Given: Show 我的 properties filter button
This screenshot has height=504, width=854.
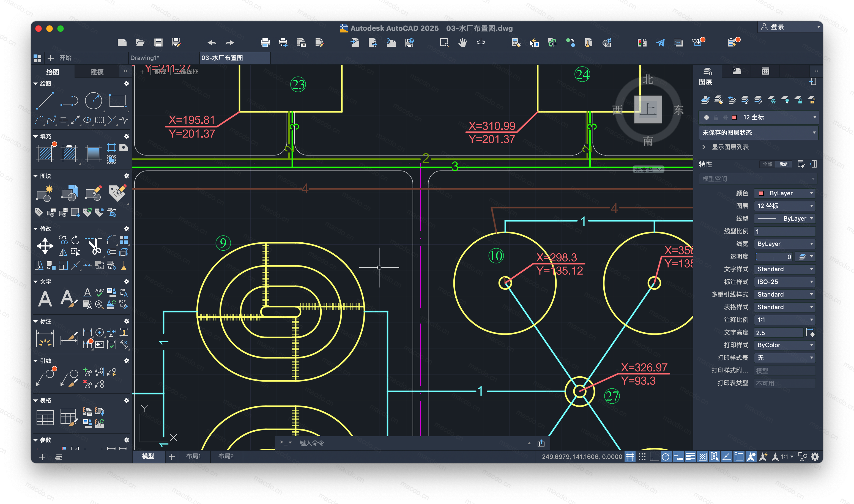Looking at the screenshot, I should (x=784, y=164).
